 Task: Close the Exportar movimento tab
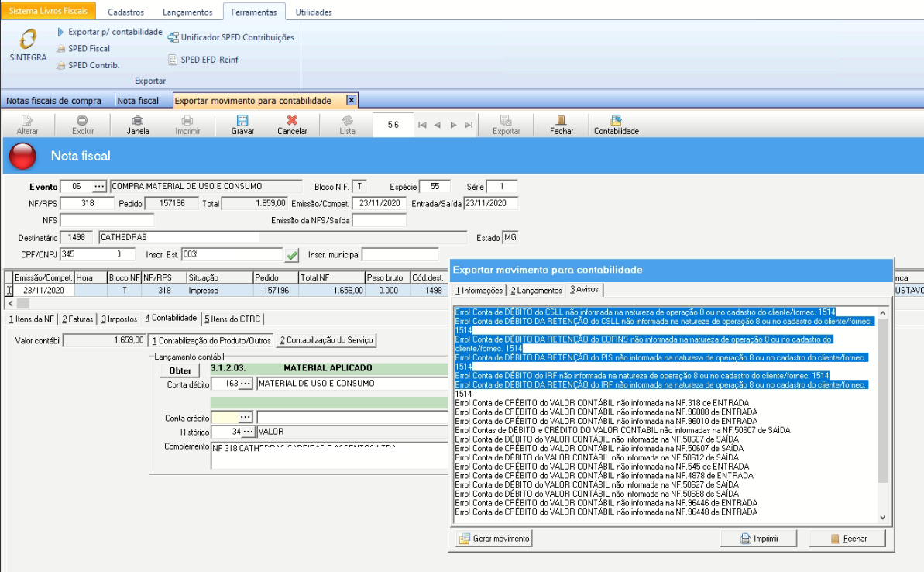point(351,101)
